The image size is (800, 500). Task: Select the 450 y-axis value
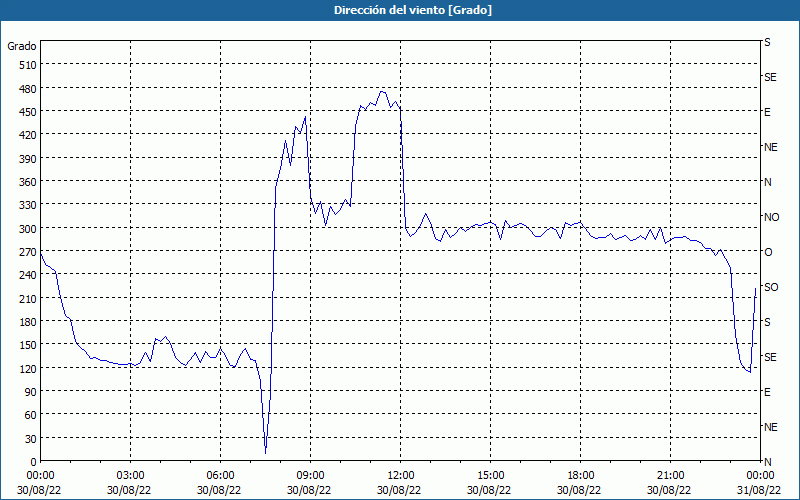[x=28, y=112]
